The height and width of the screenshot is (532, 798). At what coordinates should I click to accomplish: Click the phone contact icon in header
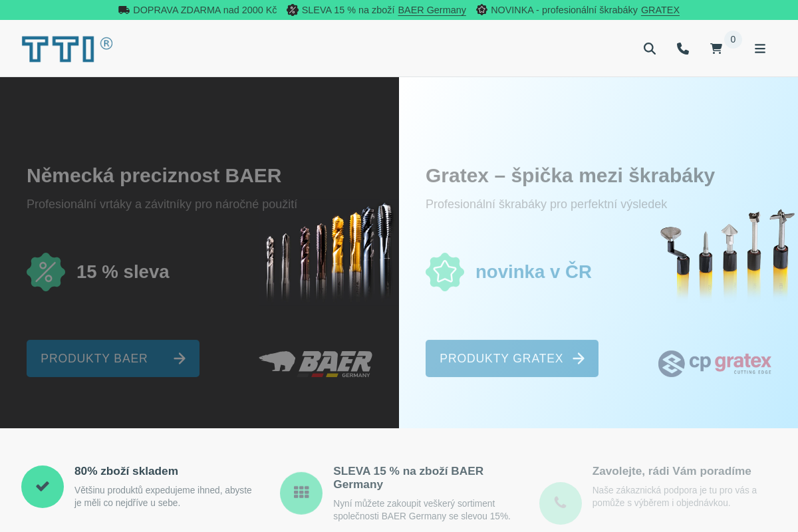click(x=683, y=49)
